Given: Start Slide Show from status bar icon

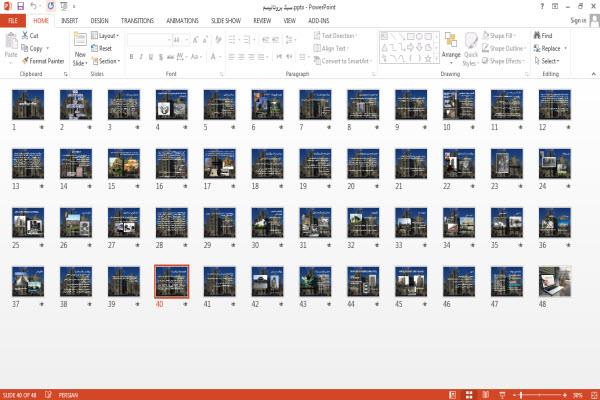Looking at the screenshot, I should pyautogui.click(x=502, y=395).
